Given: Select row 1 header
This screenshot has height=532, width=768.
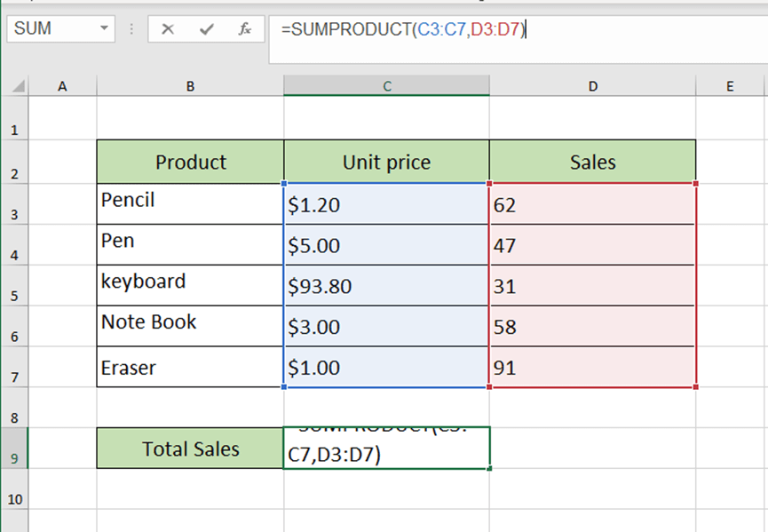Looking at the screenshot, I should 14,118.
